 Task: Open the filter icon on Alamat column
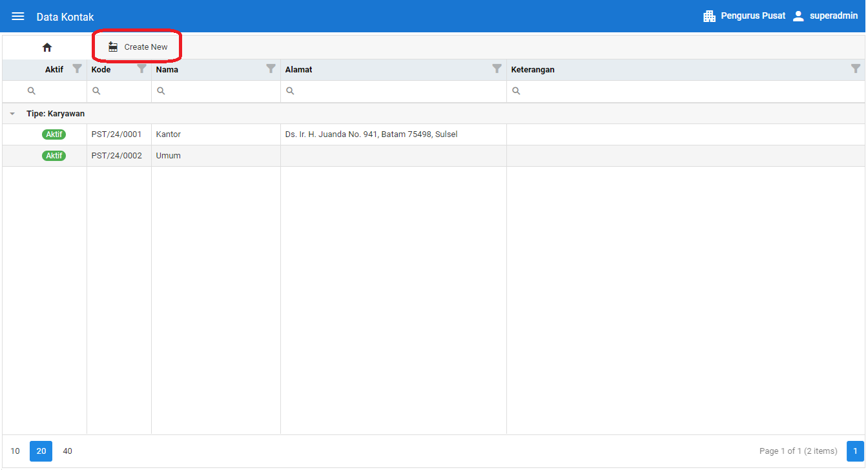pyautogui.click(x=497, y=69)
